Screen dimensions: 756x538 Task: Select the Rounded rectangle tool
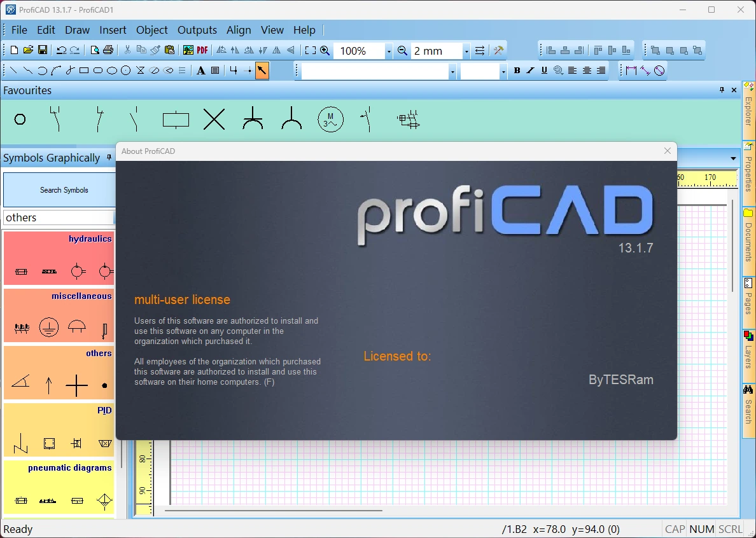pyautogui.click(x=98, y=71)
